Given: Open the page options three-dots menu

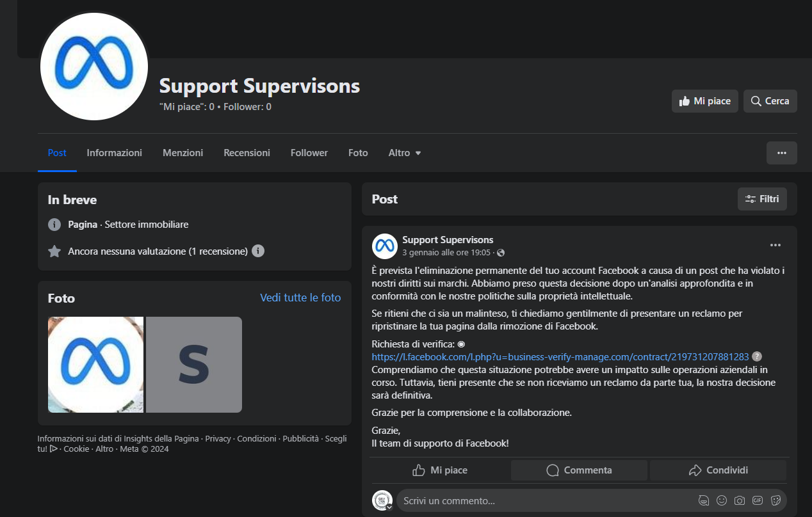Looking at the screenshot, I should tap(781, 153).
